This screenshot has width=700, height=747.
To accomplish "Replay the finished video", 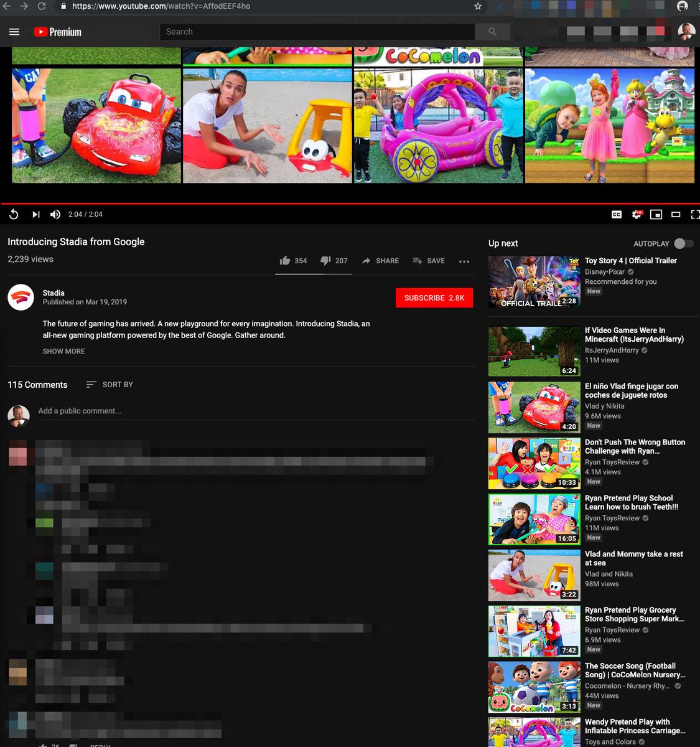I will (x=14, y=214).
